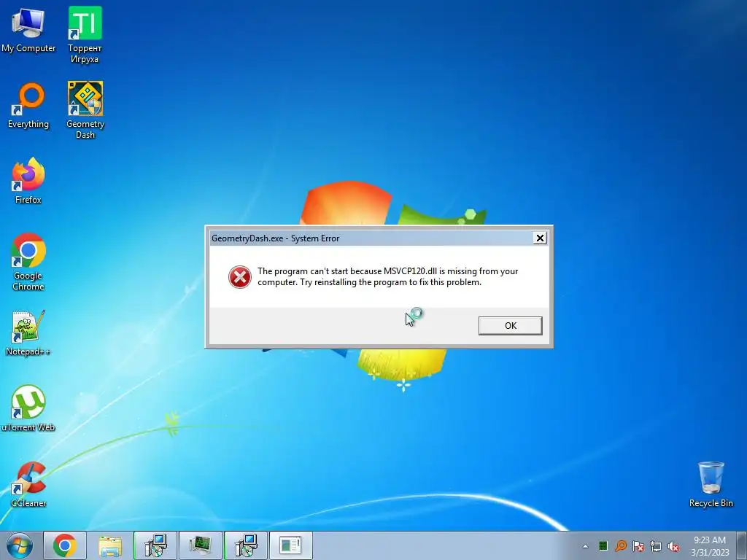Show hidden system tray icons arrow

[x=585, y=546]
